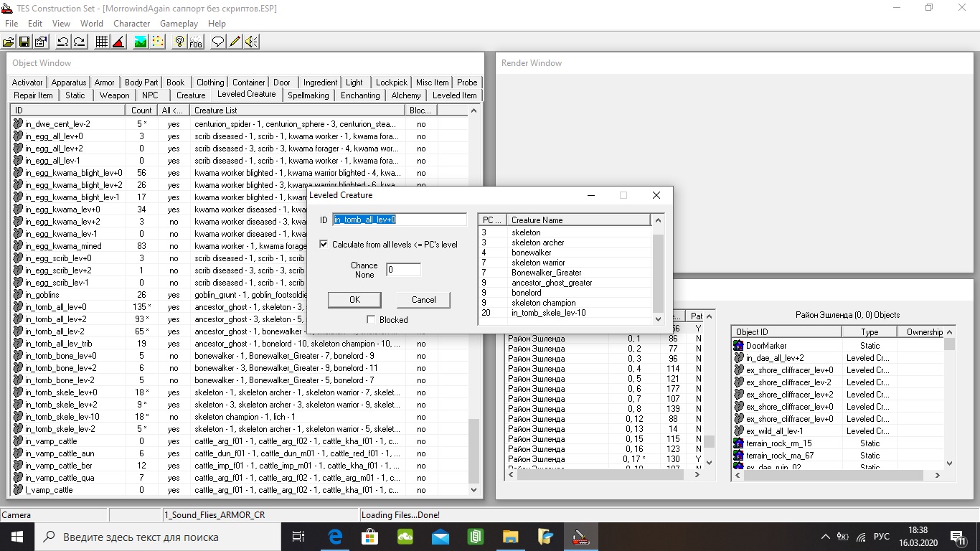Open the Script editor pencil icon
Viewport: 980px width, 551px height.
(234, 42)
